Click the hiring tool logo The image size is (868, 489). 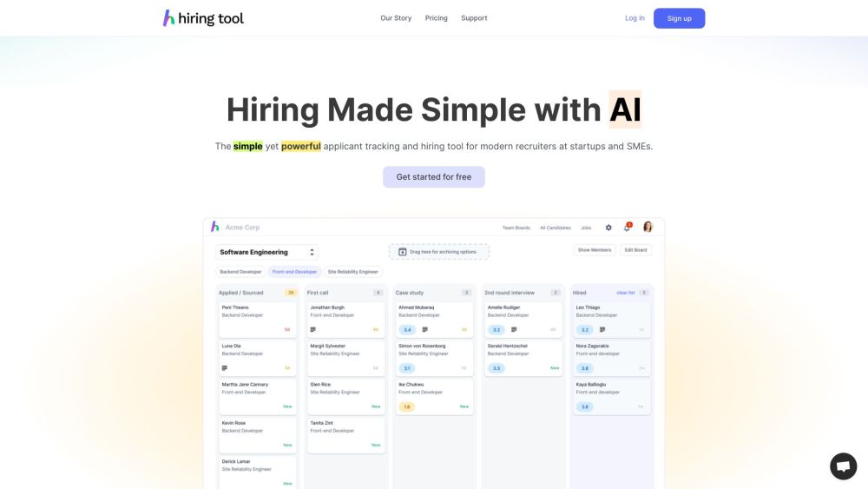[x=203, y=18]
